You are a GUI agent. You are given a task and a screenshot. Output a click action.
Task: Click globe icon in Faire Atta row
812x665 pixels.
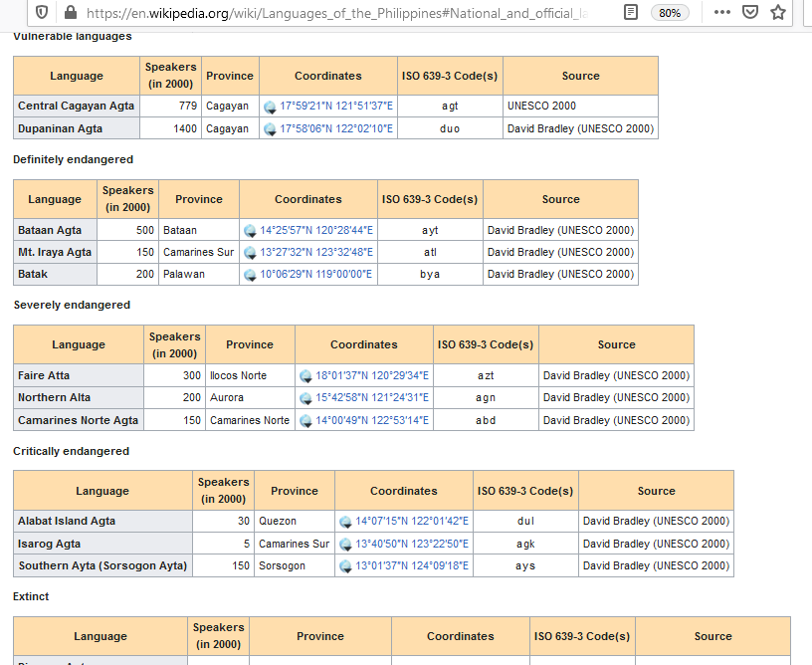pyautogui.click(x=305, y=376)
